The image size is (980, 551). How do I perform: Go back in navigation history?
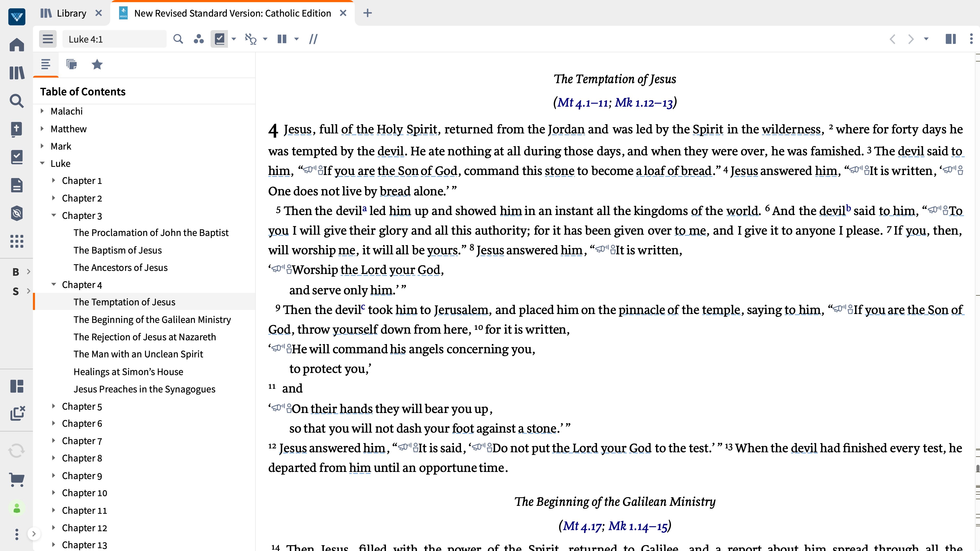click(x=892, y=39)
